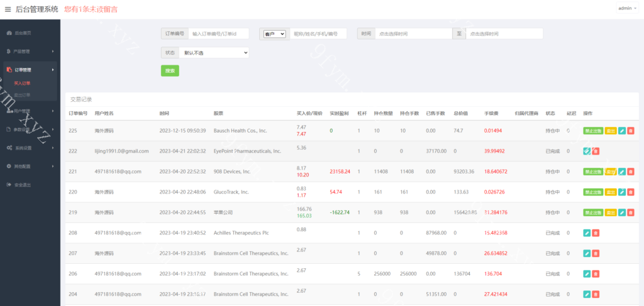Delete order 206 with trash icon
Screen dimensions: 644x306
(596, 273)
